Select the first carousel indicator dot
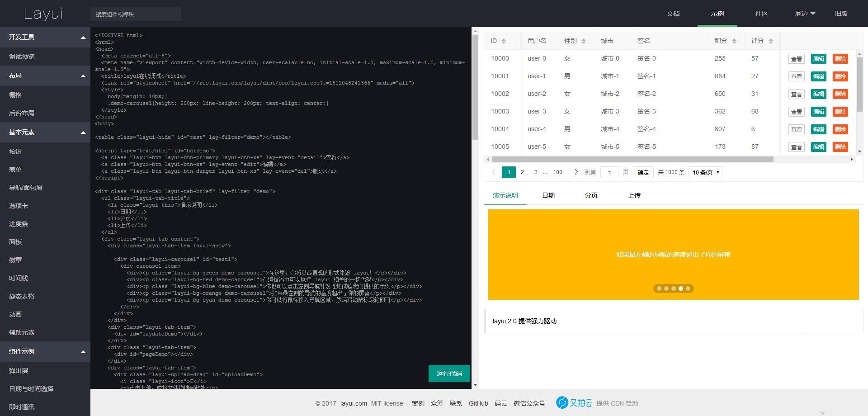 [659, 288]
